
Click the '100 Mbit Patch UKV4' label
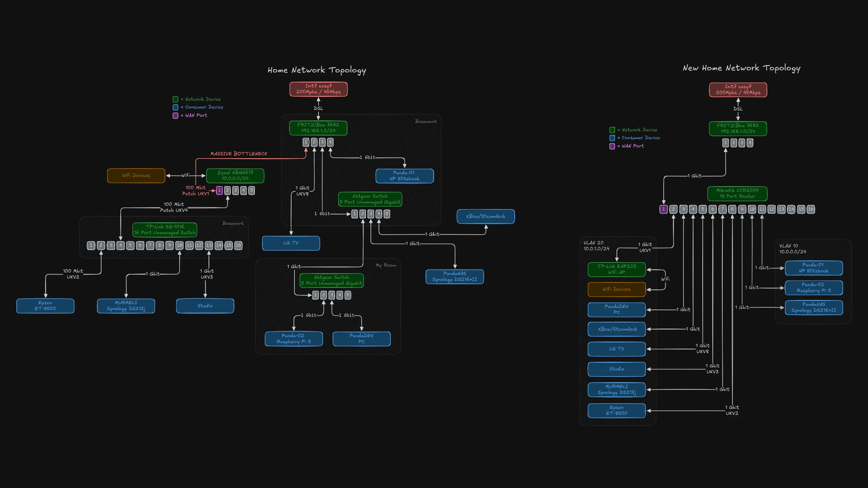(x=174, y=207)
